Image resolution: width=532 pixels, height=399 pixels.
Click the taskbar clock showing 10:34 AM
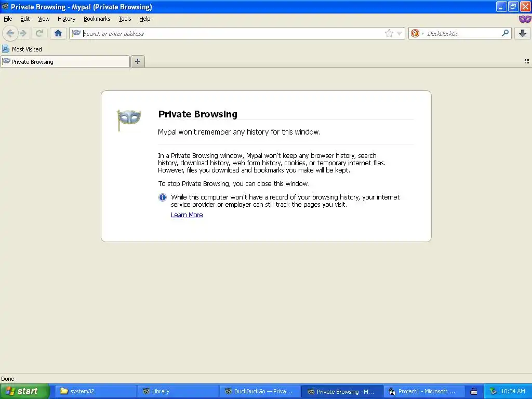click(513, 391)
